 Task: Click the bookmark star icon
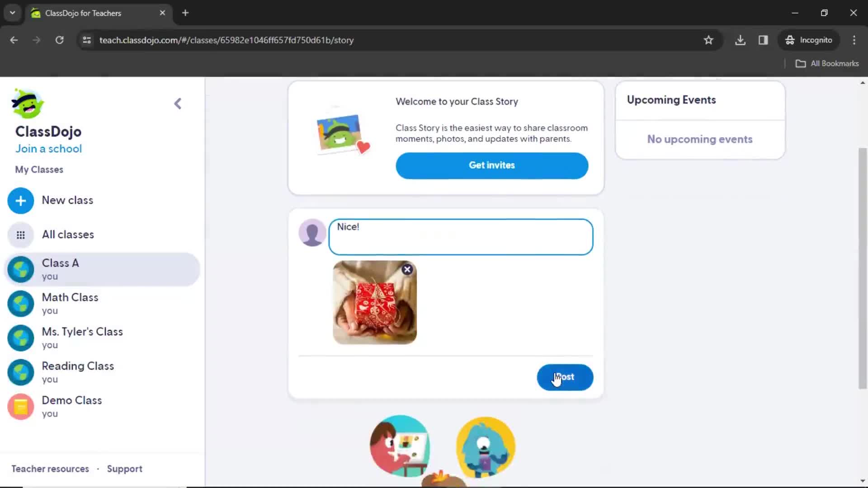coord(708,40)
